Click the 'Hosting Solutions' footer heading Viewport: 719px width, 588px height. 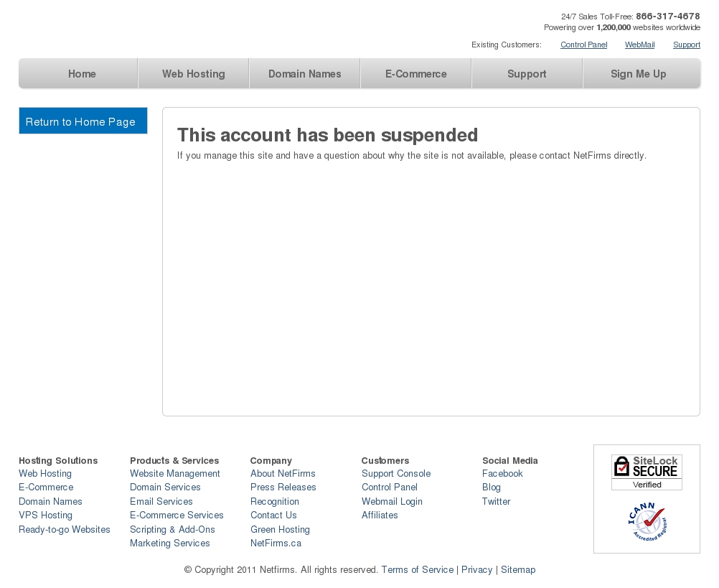58,460
